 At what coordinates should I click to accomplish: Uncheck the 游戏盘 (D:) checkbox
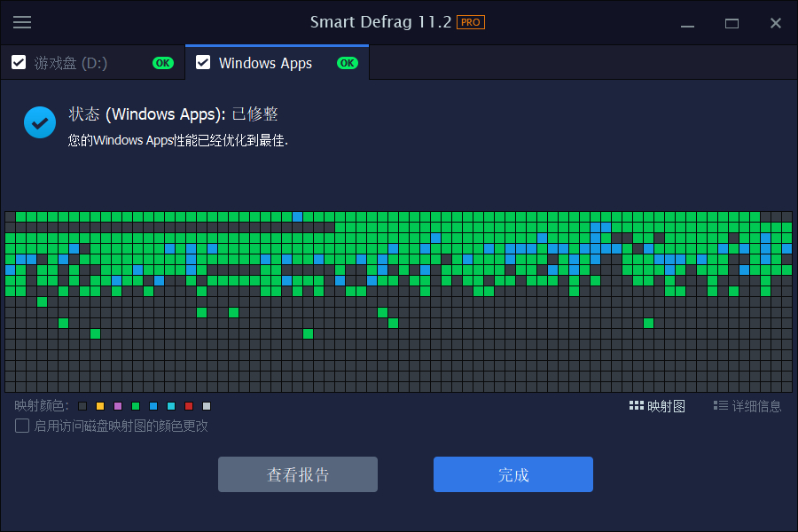coord(19,63)
